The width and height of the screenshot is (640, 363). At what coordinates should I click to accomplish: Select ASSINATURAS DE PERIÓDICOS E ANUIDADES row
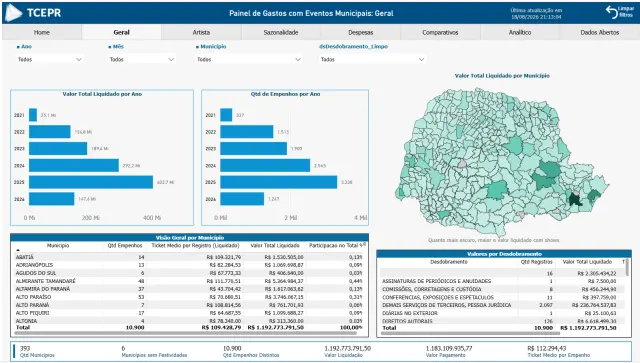click(x=502, y=281)
